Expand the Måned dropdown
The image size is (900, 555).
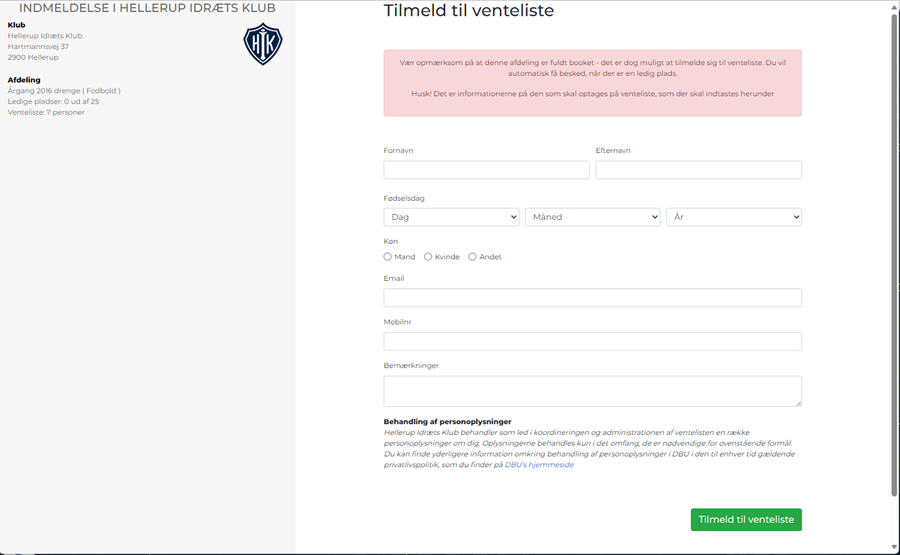(x=592, y=217)
